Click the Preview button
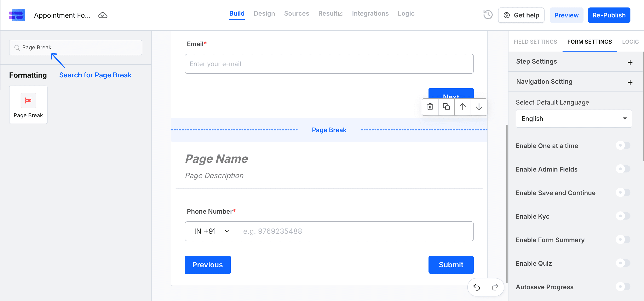The image size is (644, 301). [x=566, y=15]
